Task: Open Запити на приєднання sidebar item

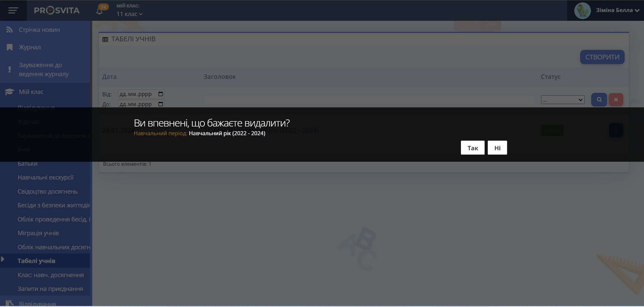Action: [50, 289]
